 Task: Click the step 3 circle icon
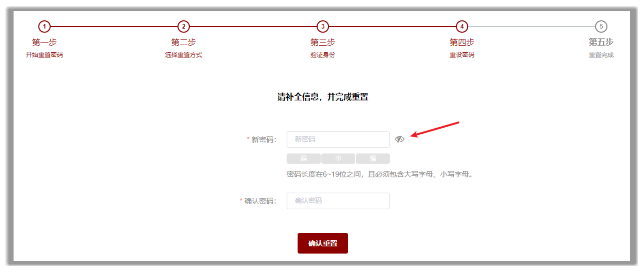tap(323, 26)
